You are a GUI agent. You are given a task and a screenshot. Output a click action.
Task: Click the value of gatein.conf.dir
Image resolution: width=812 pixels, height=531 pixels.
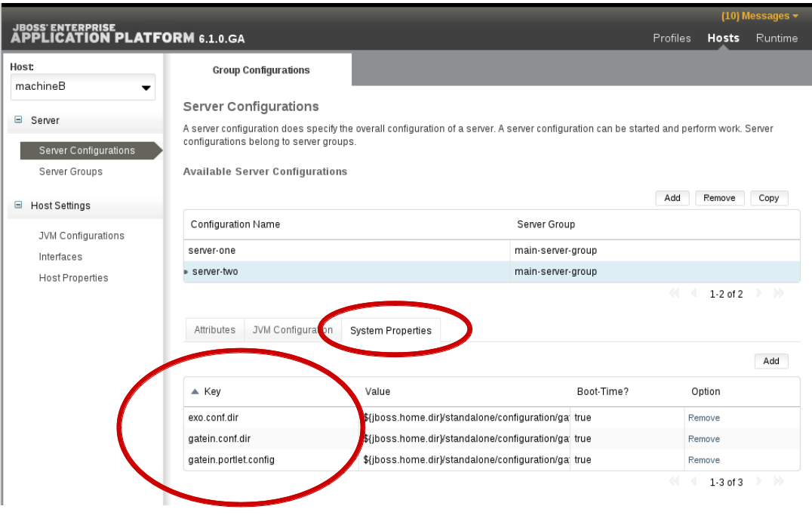coord(466,439)
